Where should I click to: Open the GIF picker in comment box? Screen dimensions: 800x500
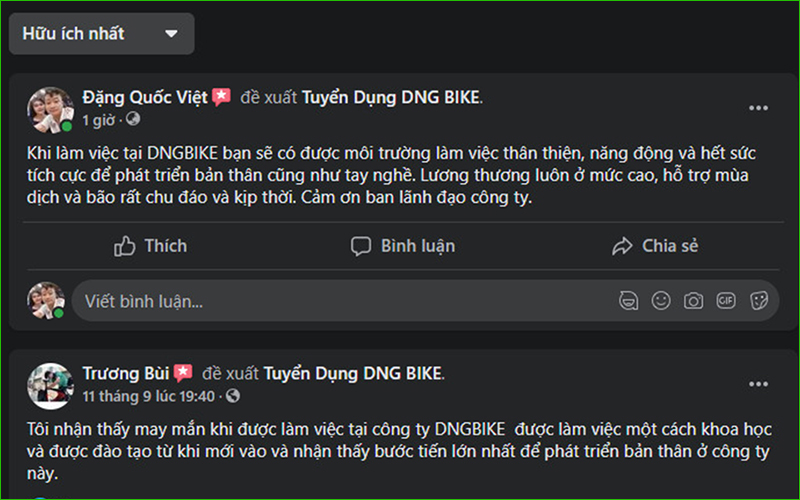(726, 300)
